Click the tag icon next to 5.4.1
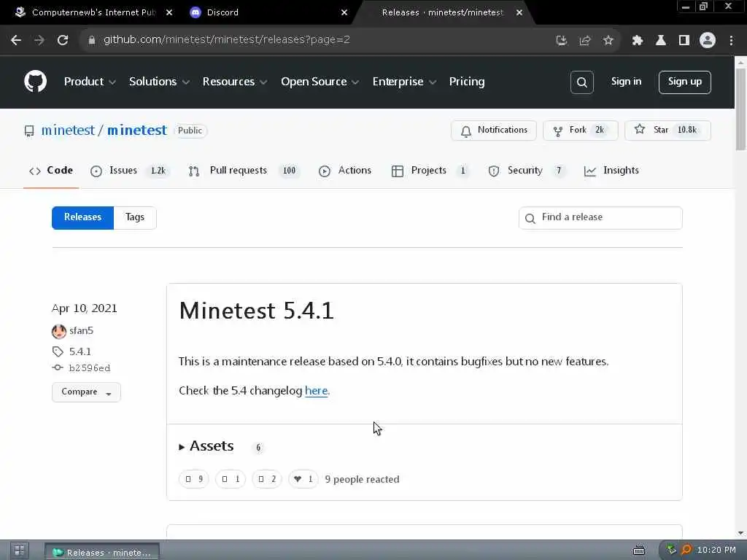The height and width of the screenshot is (560, 747). (58, 351)
